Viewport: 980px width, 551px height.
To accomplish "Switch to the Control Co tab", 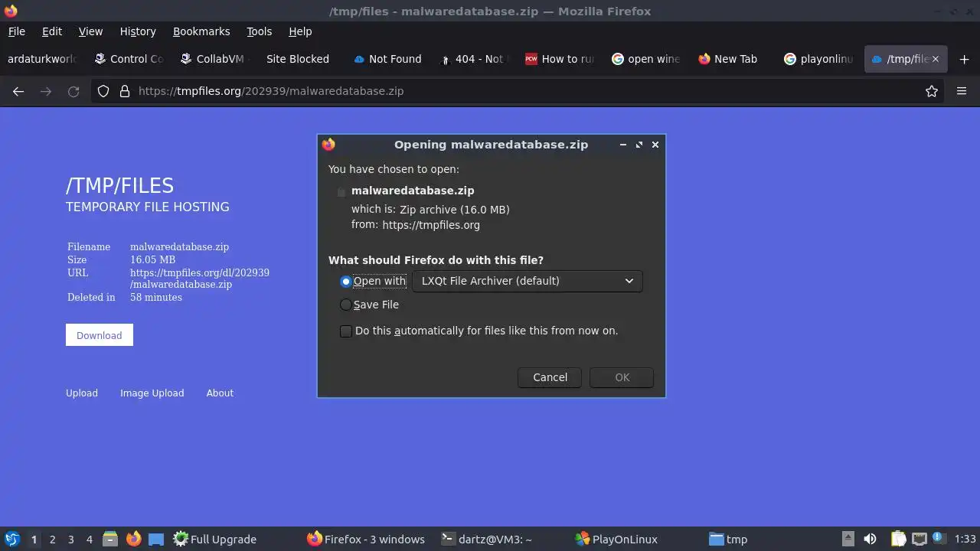I will click(129, 59).
